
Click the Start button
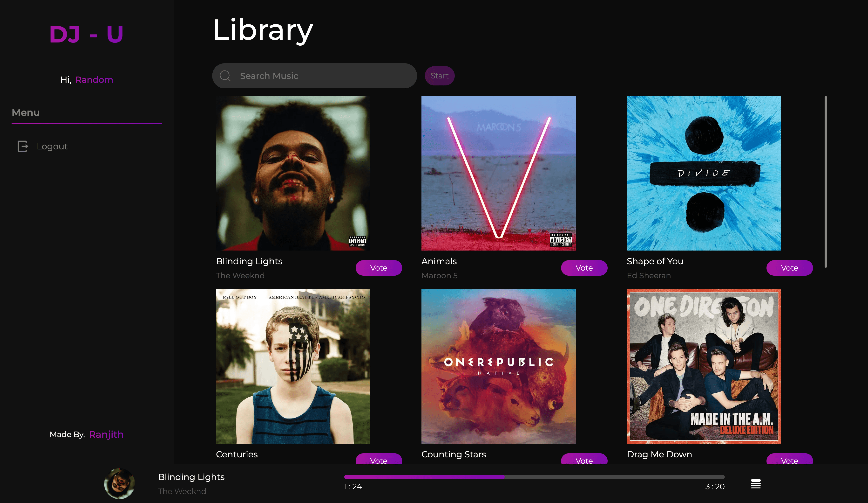(x=440, y=76)
